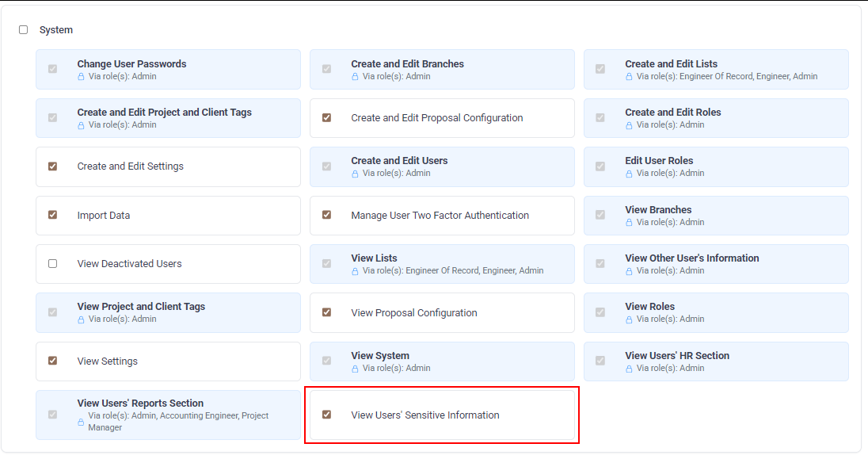
Task: Click lock icon under View Users' Reports Section
Action: [x=81, y=422]
